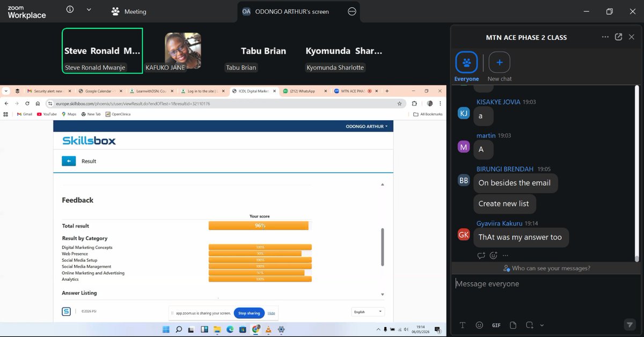Open Windows Start menu in shared taskbar
Viewport: 644px width, 337px height.
coord(166,329)
